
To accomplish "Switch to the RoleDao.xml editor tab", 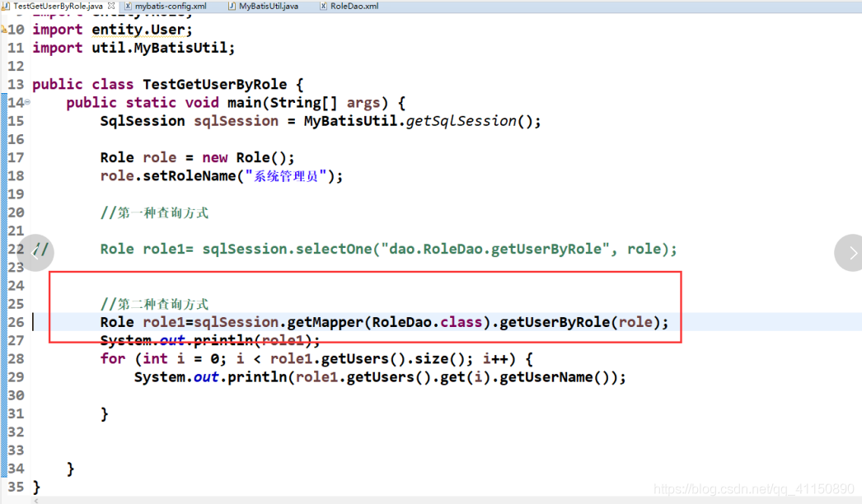I will pyautogui.click(x=354, y=6).
